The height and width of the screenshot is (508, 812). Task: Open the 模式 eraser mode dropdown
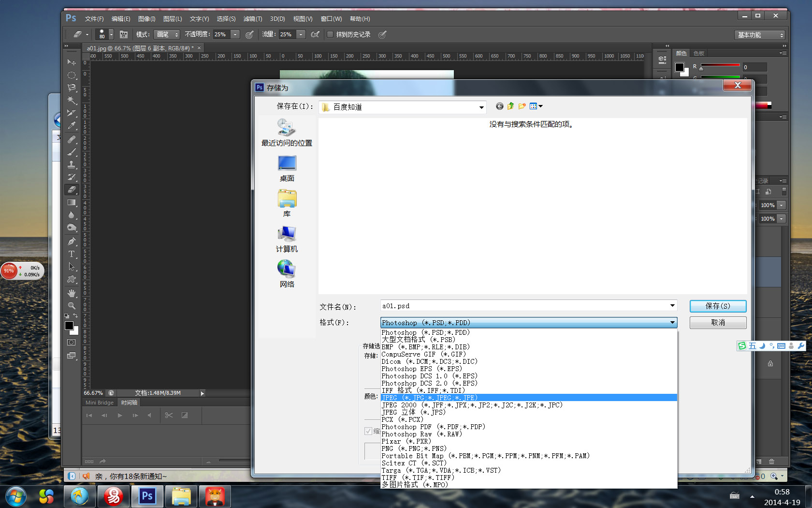pyautogui.click(x=167, y=34)
